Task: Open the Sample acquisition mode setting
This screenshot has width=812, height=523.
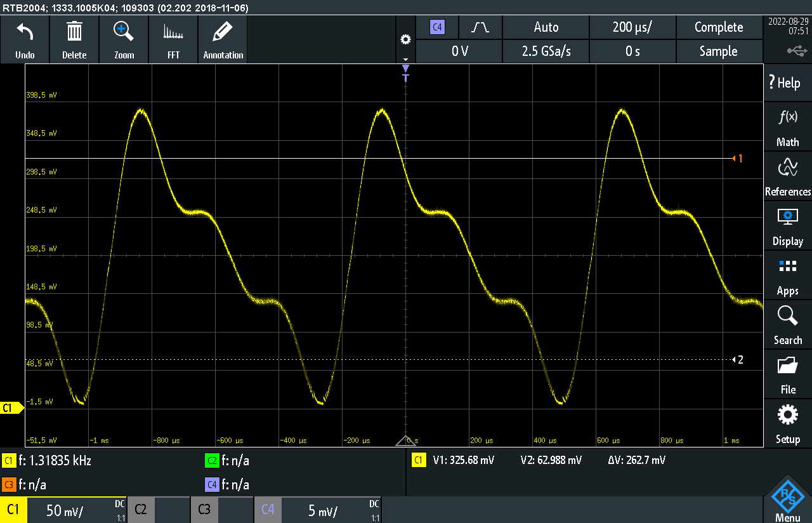Action: coord(719,51)
